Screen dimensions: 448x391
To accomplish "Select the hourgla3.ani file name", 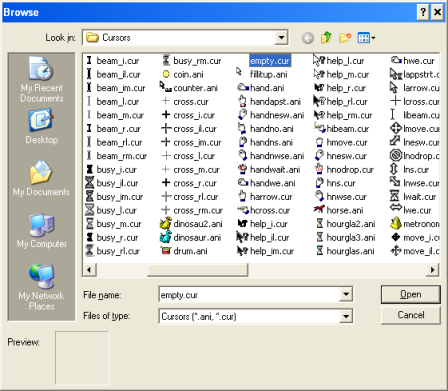I will pos(351,238).
